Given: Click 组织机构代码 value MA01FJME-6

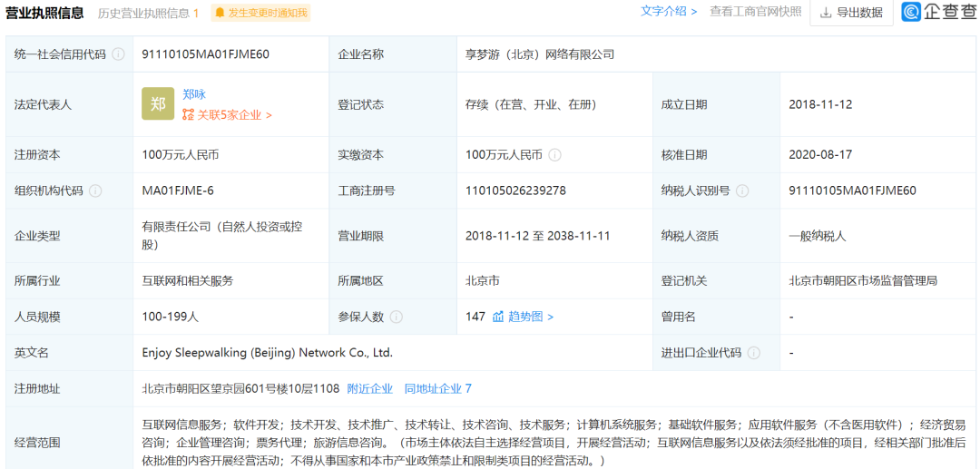Looking at the screenshot, I should coord(178,191).
